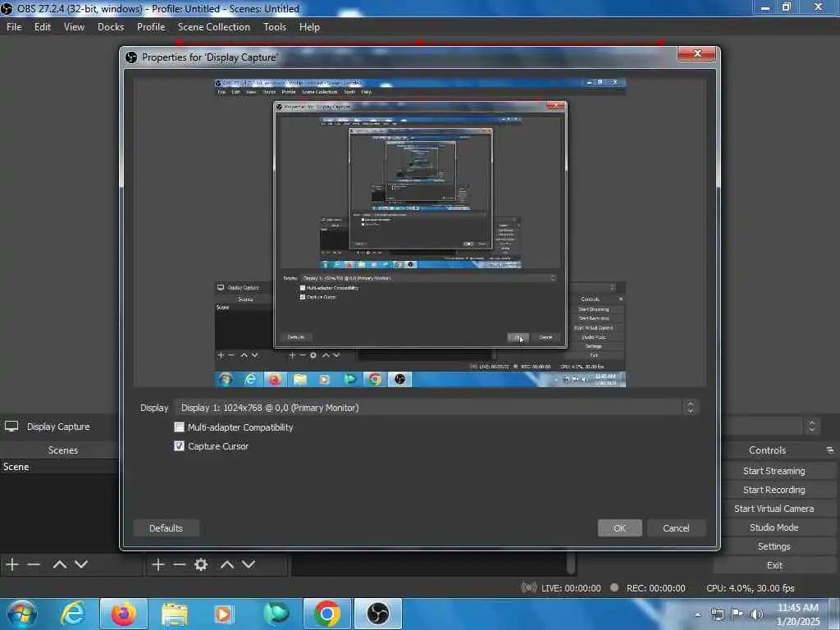Image resolution: width=840 pixels, height=630 pixels.
Task: Click the Controls dock title
Action: 767,450
